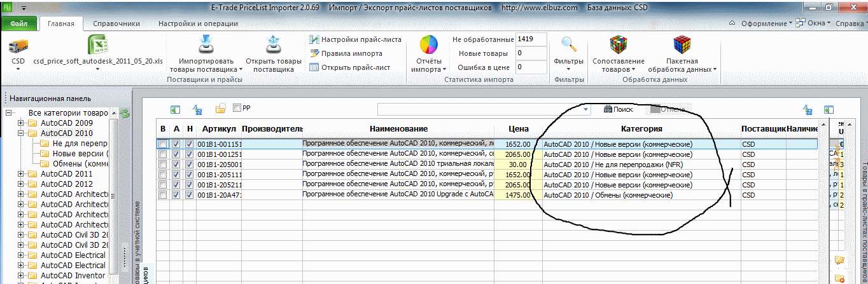The height and width of the screenshot is (284, 868).
Task: Tick the B checkbox for article 001B1-001151
Action: (163, 144)
